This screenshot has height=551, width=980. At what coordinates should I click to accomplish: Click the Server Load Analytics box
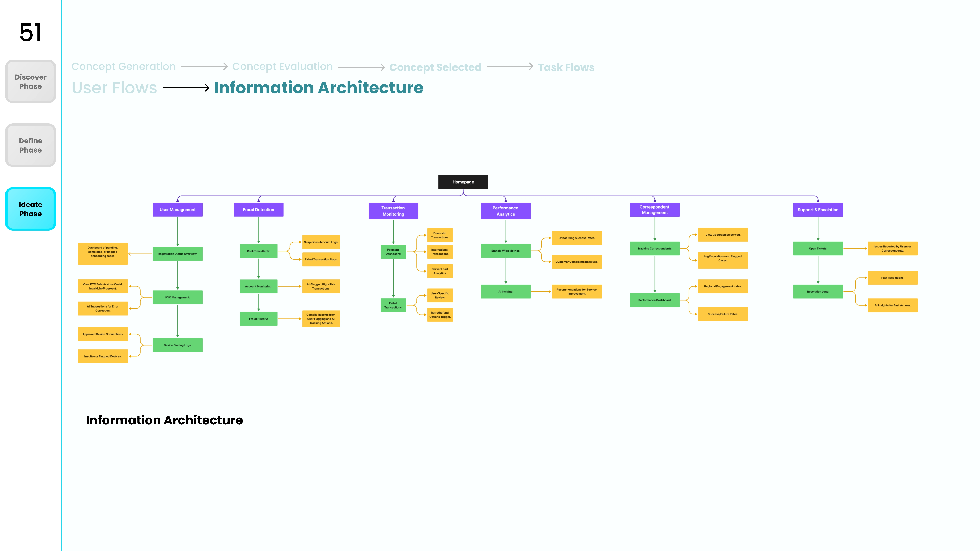[x=440, y=271]
